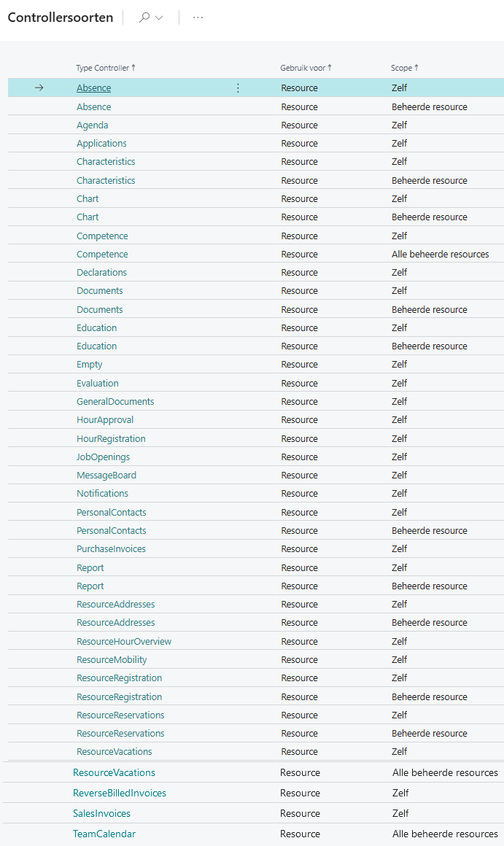Open the TeamCalendar controller link
This screenshot has height=846, width=504.
point(104,834)
